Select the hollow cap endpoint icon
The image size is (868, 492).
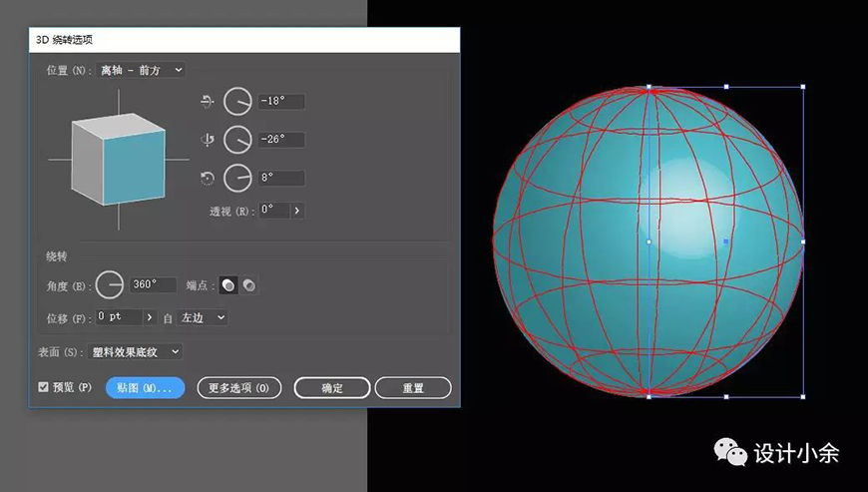click(x=249, y=285)
